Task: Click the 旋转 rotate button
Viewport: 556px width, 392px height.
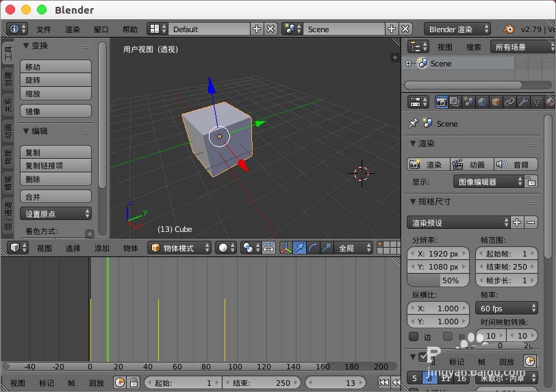Action: click(55, 80)
